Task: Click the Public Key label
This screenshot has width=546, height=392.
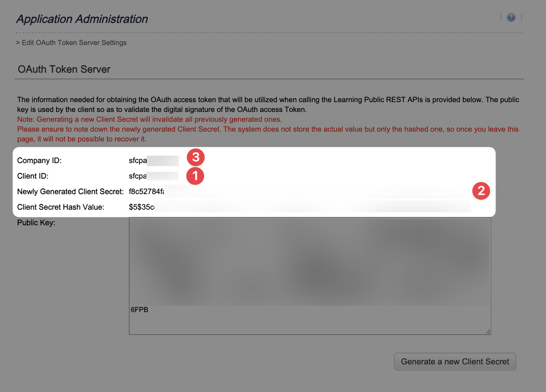Action: 36,223
